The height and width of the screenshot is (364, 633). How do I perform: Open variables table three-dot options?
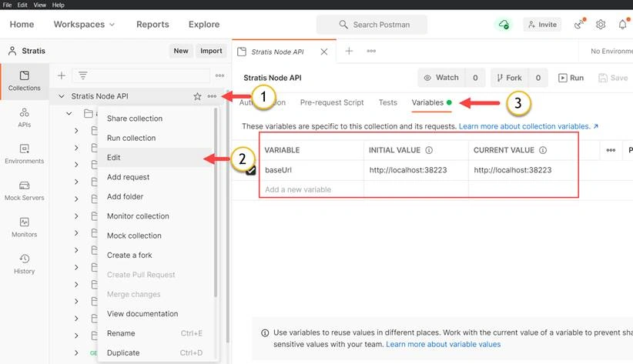(x=611, y=150)
